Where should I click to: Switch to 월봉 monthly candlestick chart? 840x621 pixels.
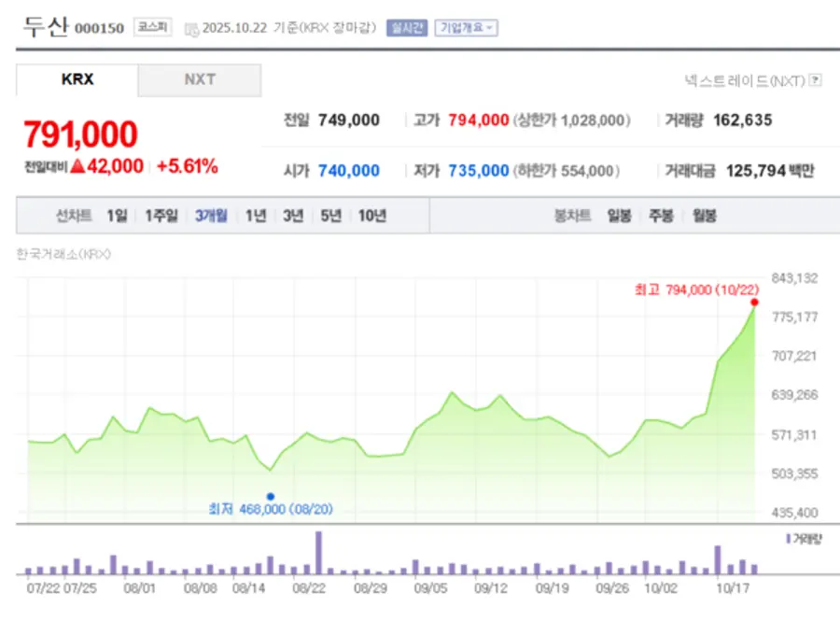click(x=705, y=216)
